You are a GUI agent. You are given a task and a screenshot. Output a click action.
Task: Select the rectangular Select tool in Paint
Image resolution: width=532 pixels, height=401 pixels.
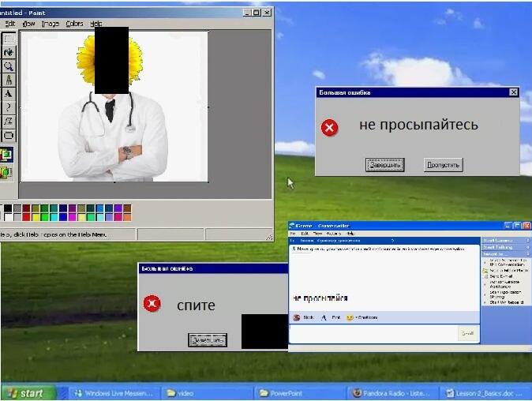9,39
